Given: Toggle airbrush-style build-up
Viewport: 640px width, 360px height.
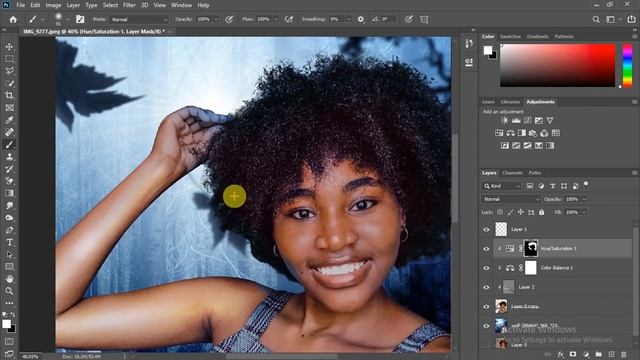Looking at the screenshot, I should click(289, 19).
